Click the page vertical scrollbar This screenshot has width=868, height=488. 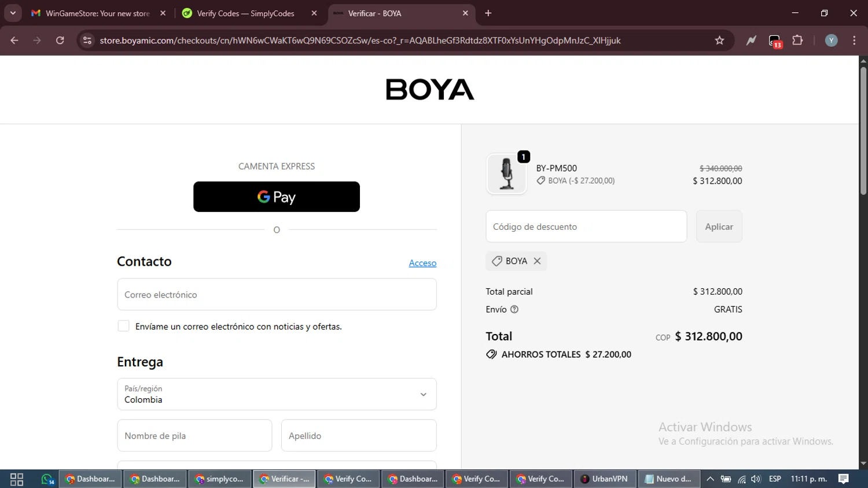point(863,131)
